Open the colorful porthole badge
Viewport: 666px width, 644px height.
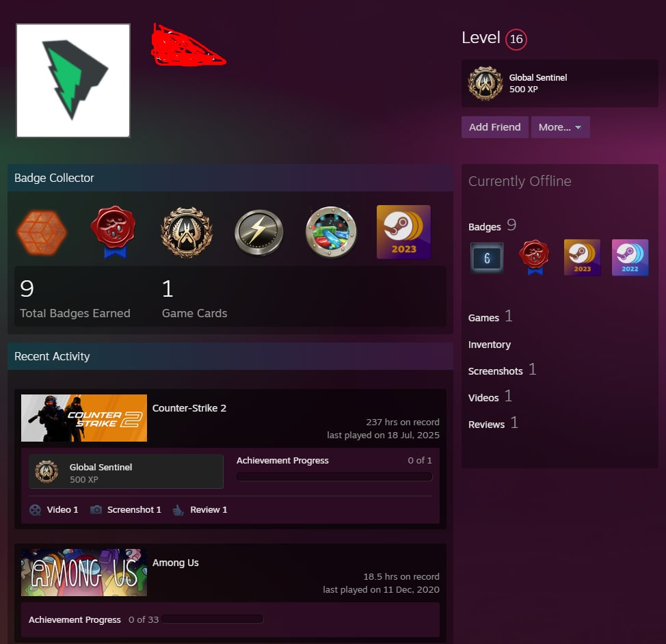click(332, 232)
